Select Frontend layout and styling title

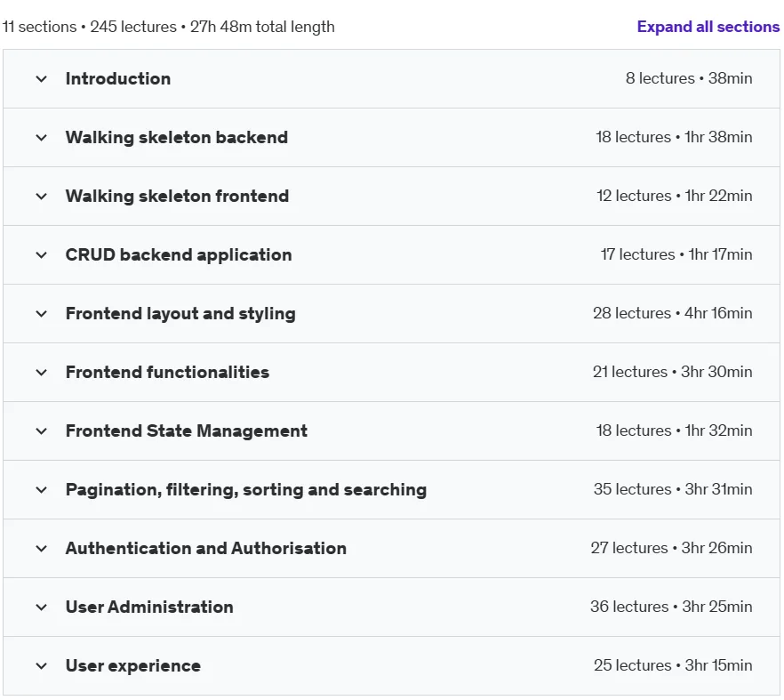[180, 314]
